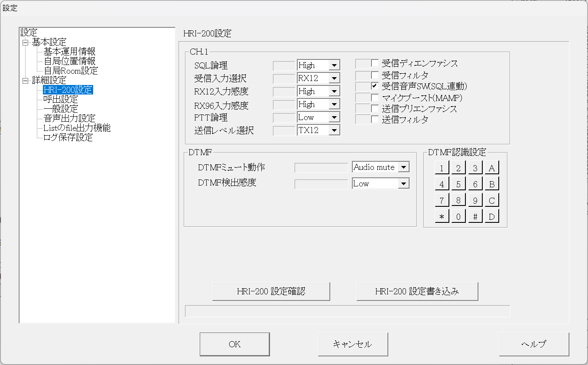Enable 受信フィルタ checkbox
Image resolution: width=588 pixels, height=365 pixels.
pos(374,75)
